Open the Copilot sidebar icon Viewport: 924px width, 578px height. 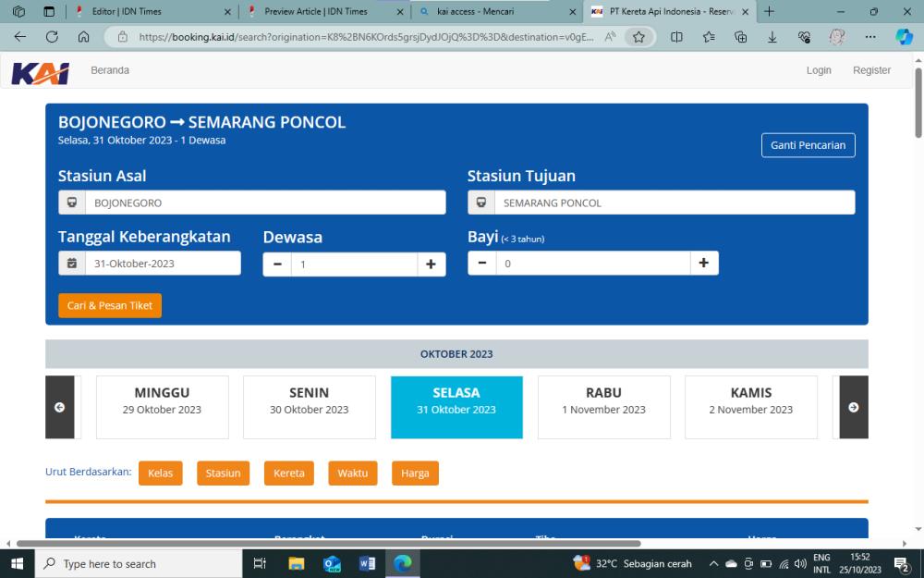[x=904, y=37]
